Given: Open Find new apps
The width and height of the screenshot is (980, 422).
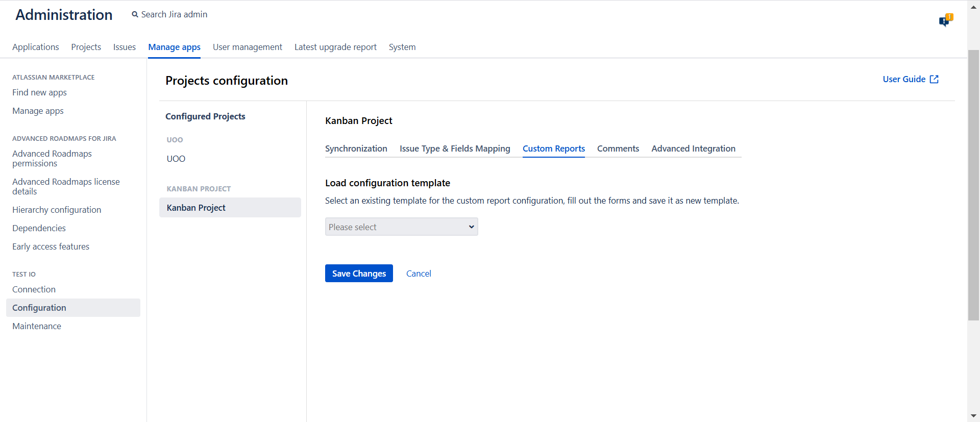Looking at the screenshot, I should click(39, 92).
